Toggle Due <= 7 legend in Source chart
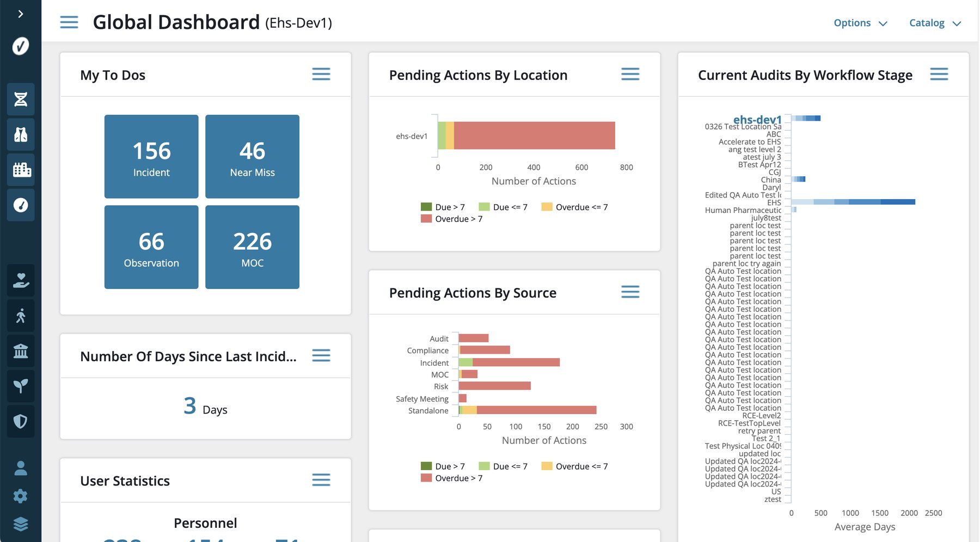Screen dimensions: 980x542 [x=503, y=466]
